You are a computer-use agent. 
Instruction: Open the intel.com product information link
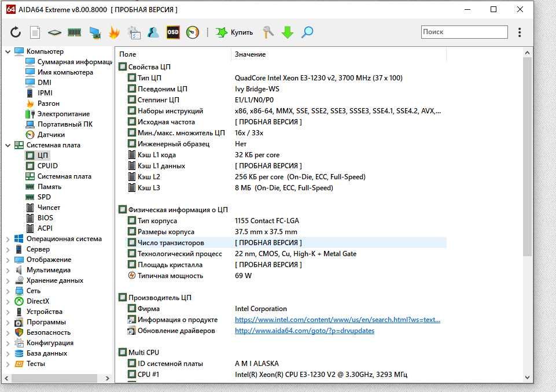click(337, 320)
